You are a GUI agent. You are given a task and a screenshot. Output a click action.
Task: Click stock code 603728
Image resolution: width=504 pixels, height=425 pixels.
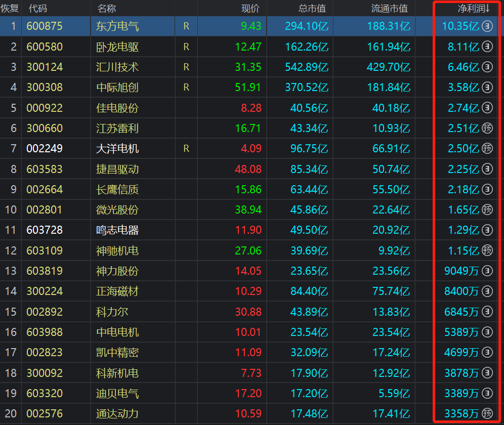45,230
